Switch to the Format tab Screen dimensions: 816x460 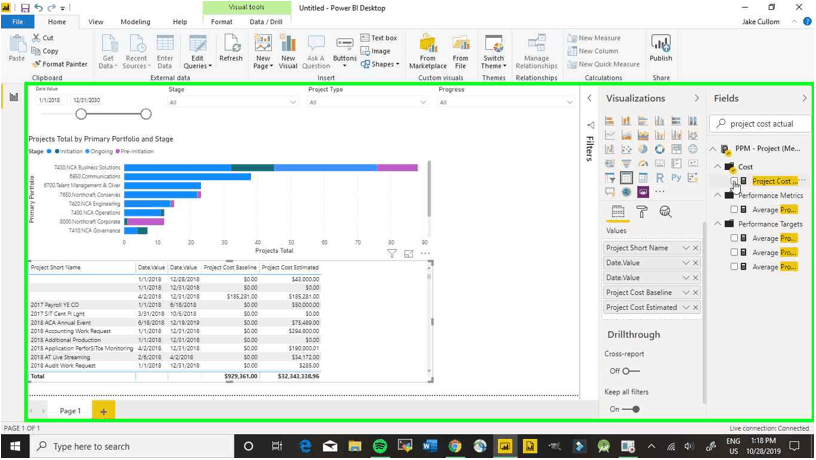222,22
